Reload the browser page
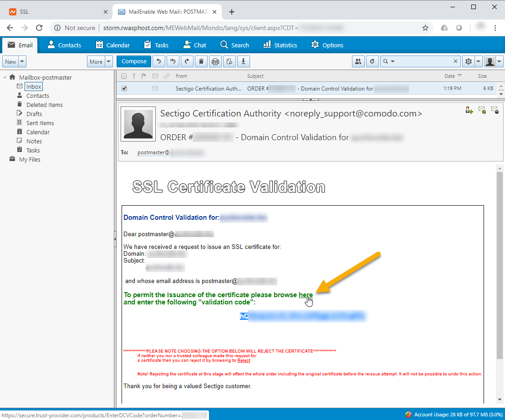Viewport: 505px width, 420px height. click(x=39, y=28)
